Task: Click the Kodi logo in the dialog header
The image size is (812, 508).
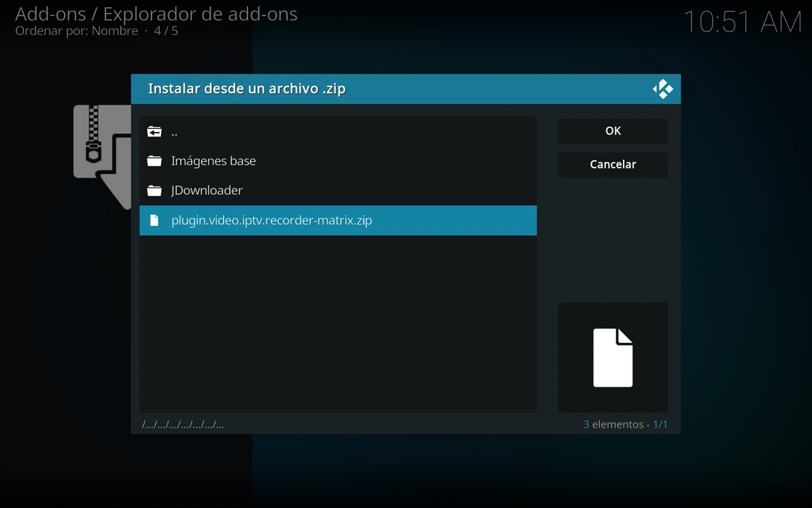Action: coord(662,88)
